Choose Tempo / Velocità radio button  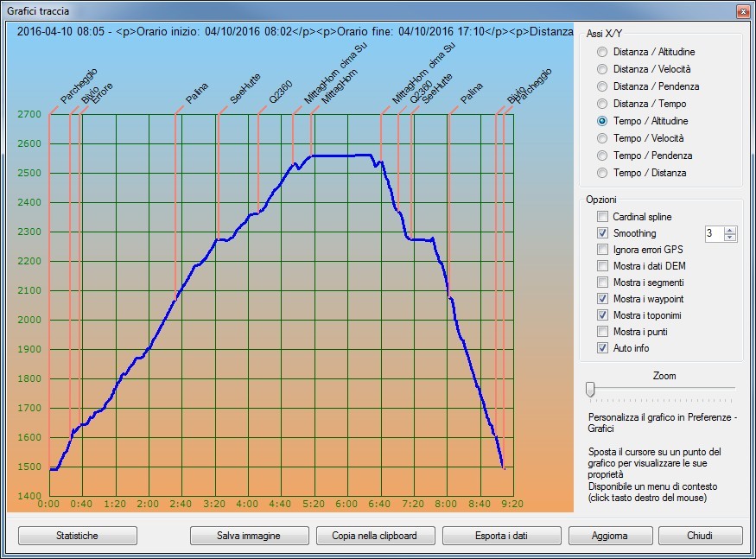[x=602, y=138]
